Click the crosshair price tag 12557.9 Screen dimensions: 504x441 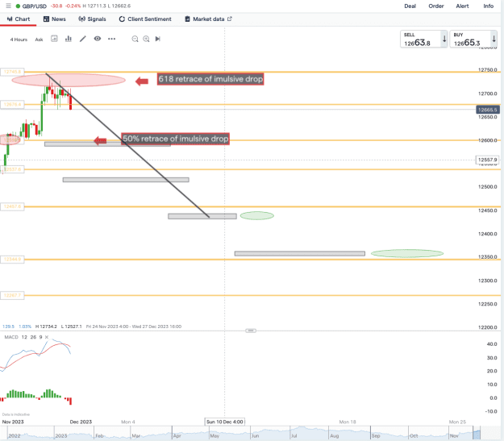click(x=487, y=160)
